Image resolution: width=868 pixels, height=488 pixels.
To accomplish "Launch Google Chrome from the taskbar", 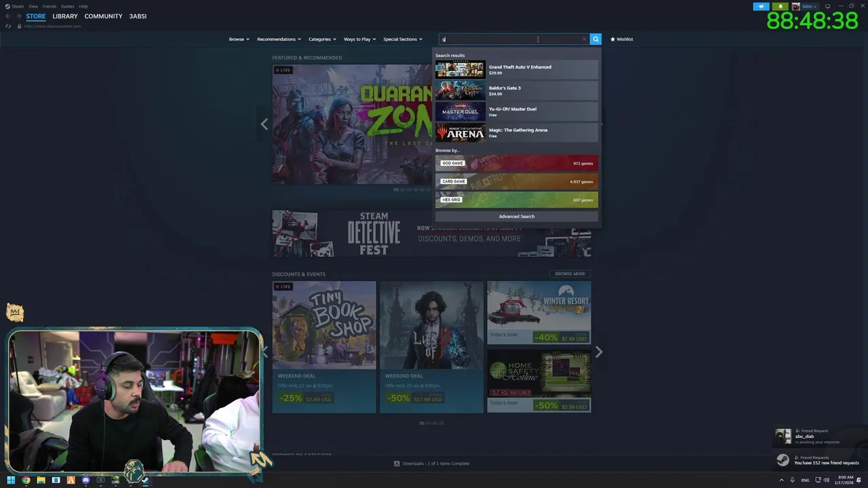I will pyautogui.click(x=26, y=480).
